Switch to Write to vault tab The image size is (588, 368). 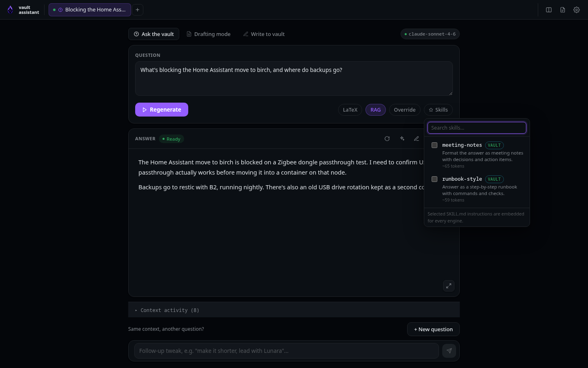click(264, 34)
